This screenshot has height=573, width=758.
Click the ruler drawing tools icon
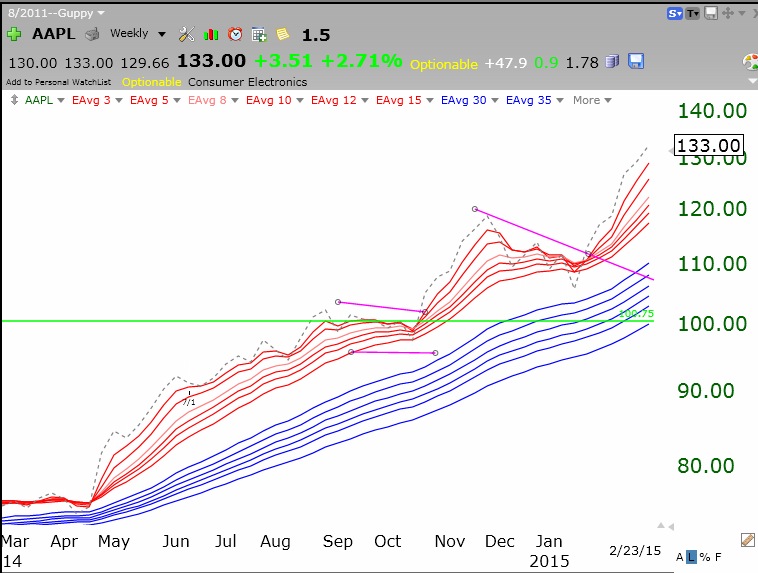[x=747, y=540]
